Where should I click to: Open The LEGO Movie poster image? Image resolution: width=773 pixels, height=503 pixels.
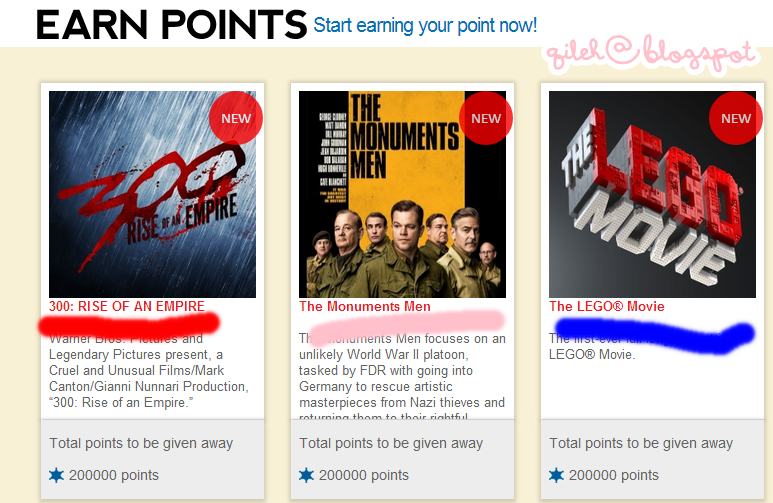tap(652, 194)
